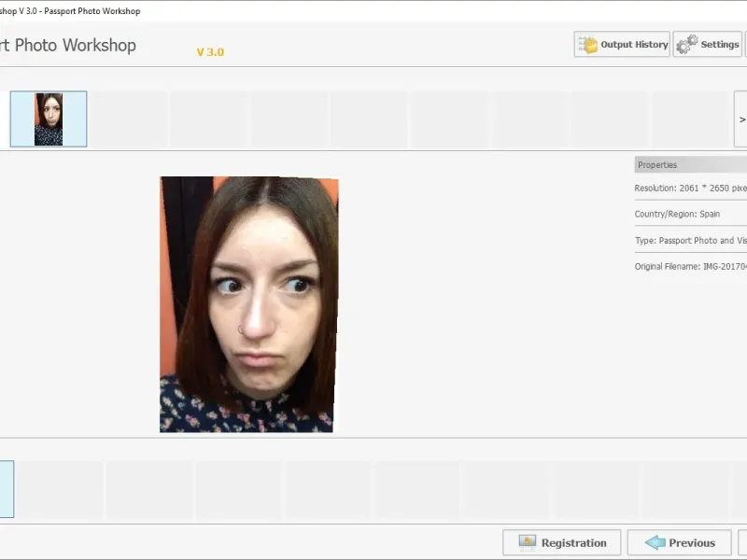Click the Type: Passport Photo property line
The height and width of the screenshot is (560, 747).
(x=691, y=241)
